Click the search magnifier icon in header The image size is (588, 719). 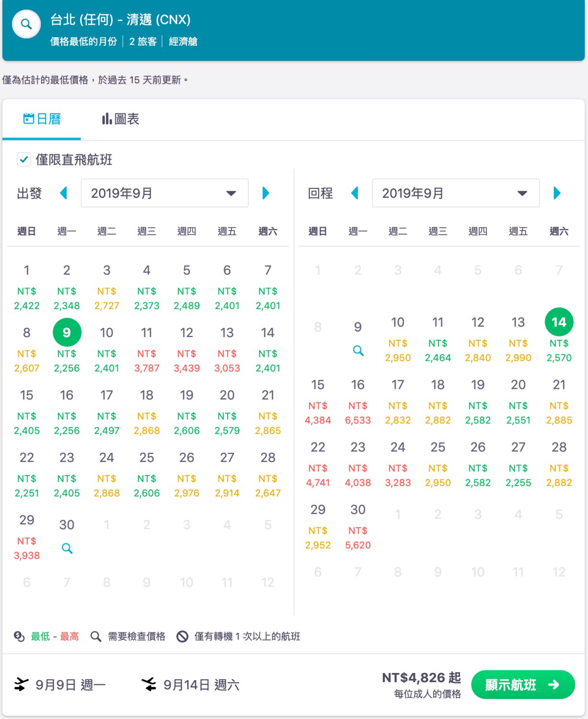[26, 24]
